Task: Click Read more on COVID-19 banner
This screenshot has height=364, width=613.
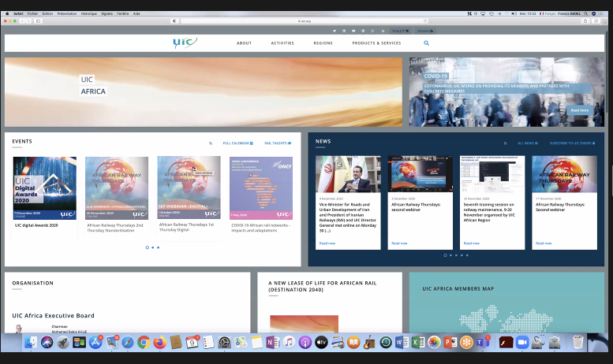Action: click(580, 110)
